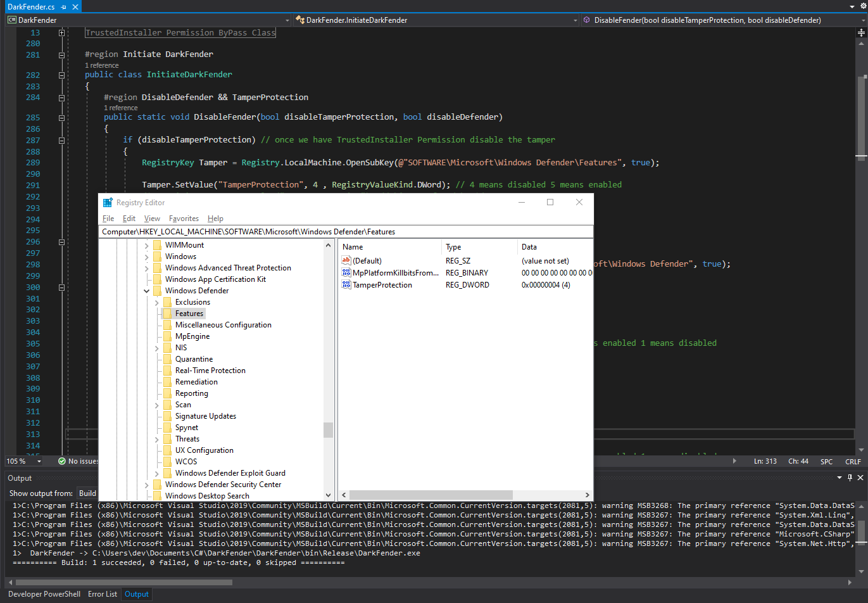Click the Ln: 313 status indicator
Image resolution: width=868 pixels, height=603 pixels.
(765, 461)
